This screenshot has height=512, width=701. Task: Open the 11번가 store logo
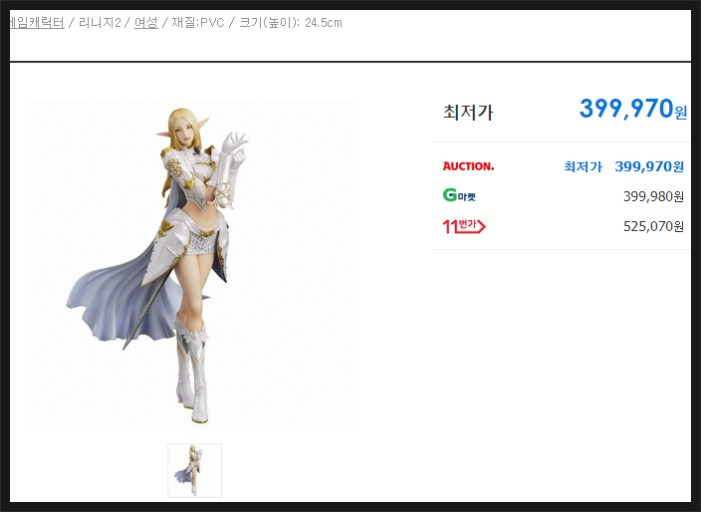point(464,226)
